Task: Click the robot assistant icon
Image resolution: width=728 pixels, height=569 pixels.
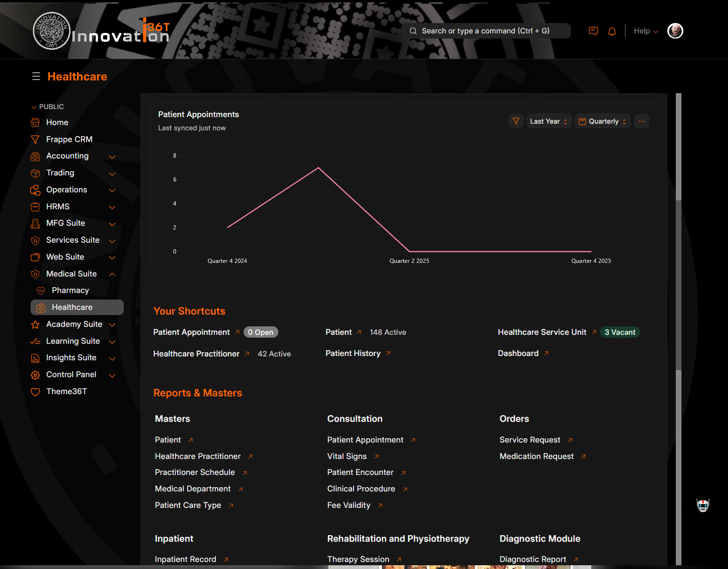Action: [703, 506]
